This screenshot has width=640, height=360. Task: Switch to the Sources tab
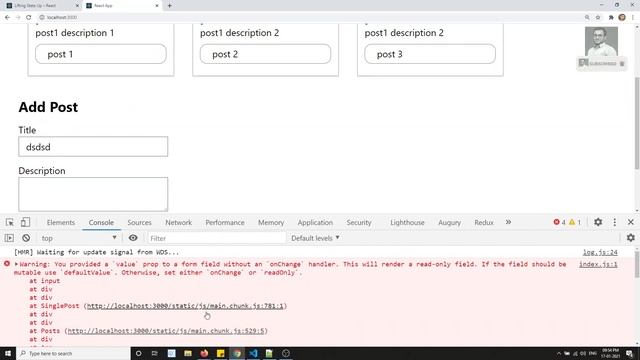[x=139, y=222]
